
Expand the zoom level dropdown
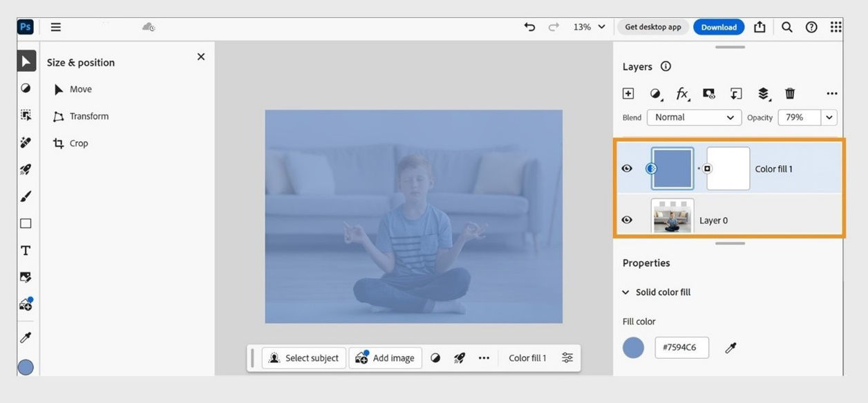click(589, 27)
